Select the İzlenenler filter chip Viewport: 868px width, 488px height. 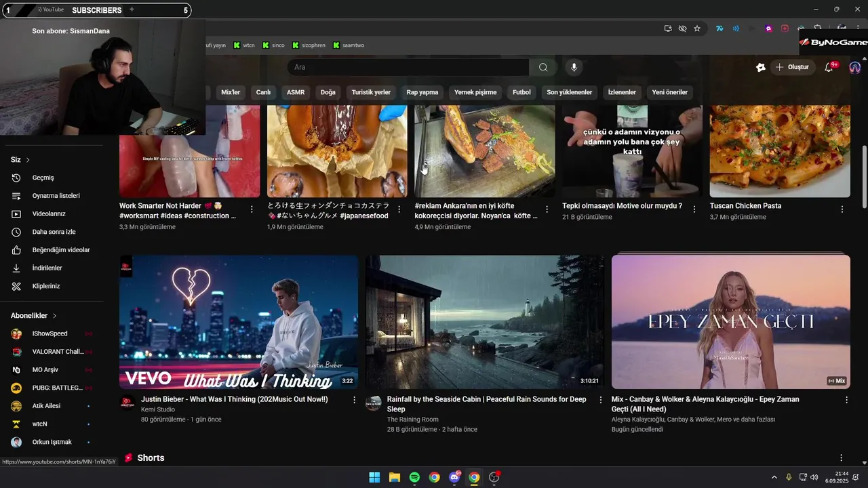click(622, 92)
